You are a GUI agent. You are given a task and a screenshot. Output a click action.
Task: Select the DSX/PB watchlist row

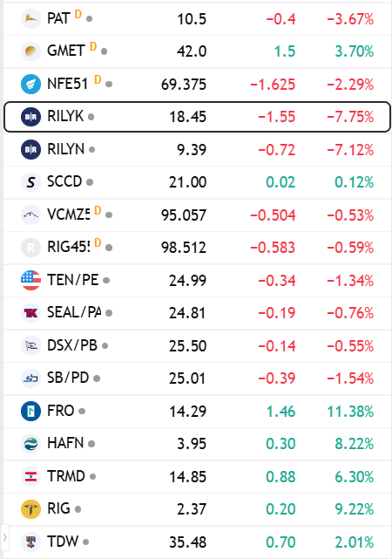pyautogui.click(x=197, y=346)
